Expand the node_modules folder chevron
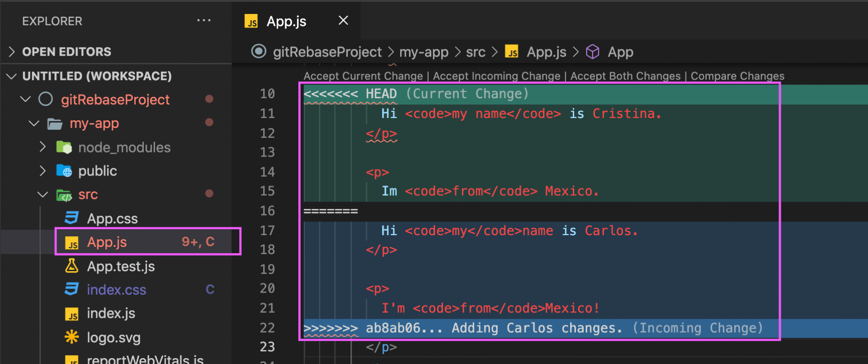 42,147
